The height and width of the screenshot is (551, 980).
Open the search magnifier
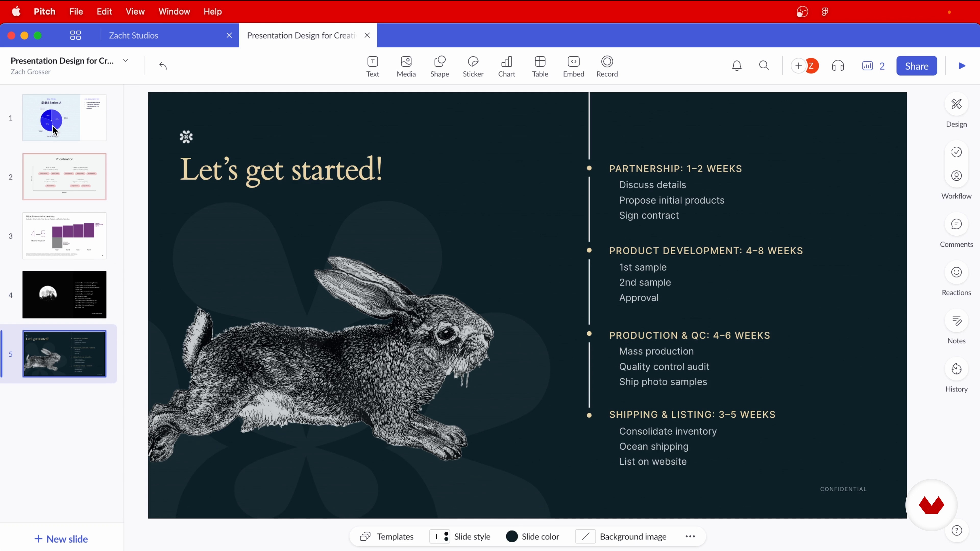tap(764, 66)
